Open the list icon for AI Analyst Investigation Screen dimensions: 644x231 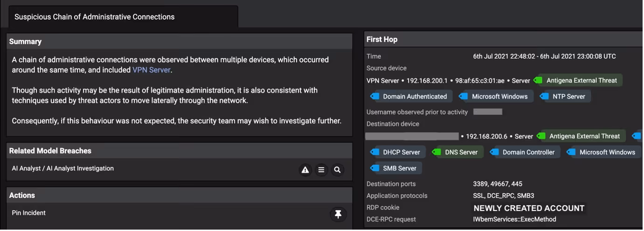click(x=321, y=170)
